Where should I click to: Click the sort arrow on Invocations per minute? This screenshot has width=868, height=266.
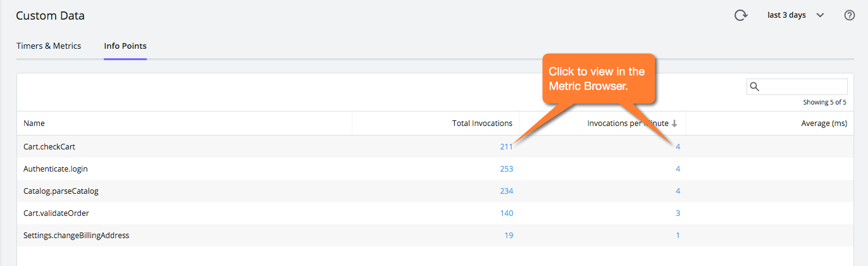click(x=674, y=123)
